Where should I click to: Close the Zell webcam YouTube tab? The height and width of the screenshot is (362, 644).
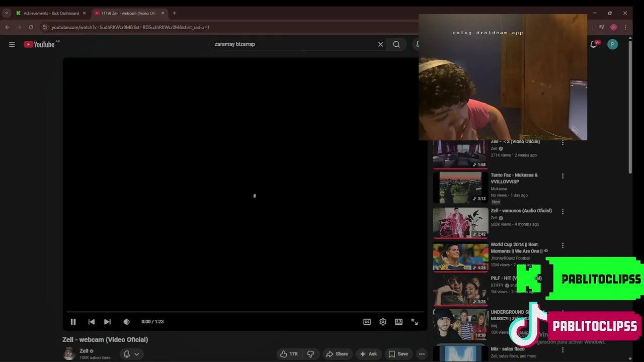pyautogui.click(x=163, y=13)
